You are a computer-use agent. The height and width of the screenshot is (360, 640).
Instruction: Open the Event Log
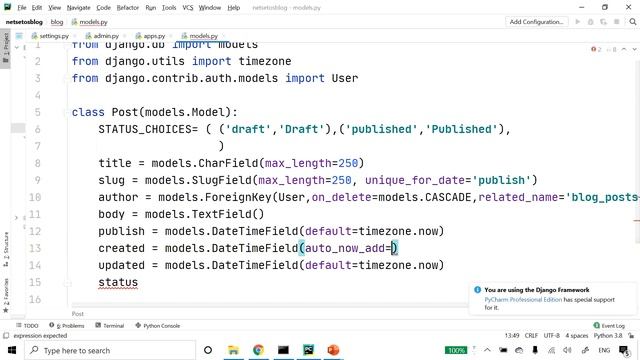pos(609,325)
